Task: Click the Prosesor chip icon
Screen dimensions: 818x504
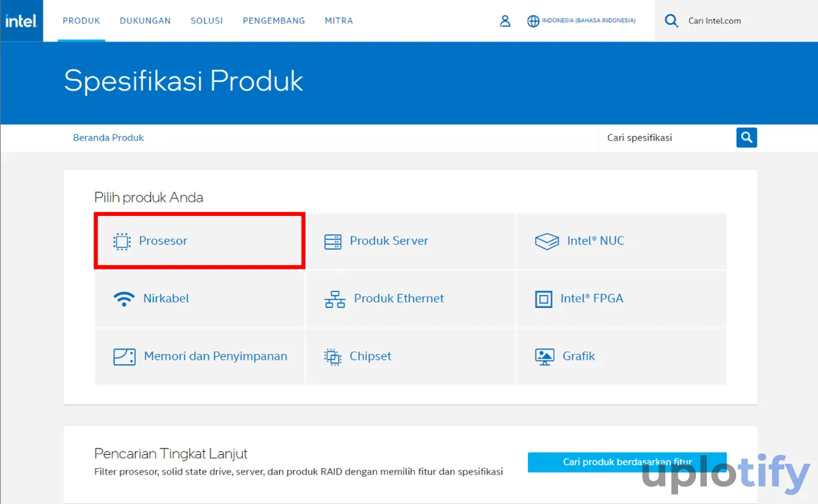Action: click(x=121, y=241)
